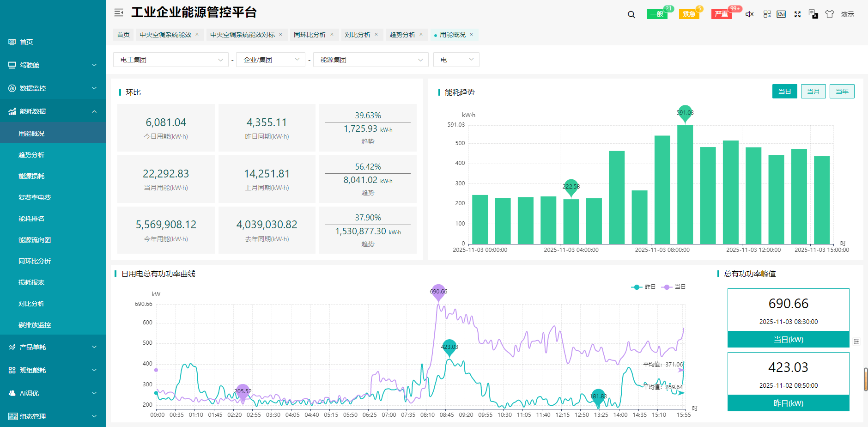Expand the AI调优 sidebar menu

click(53, 393)
